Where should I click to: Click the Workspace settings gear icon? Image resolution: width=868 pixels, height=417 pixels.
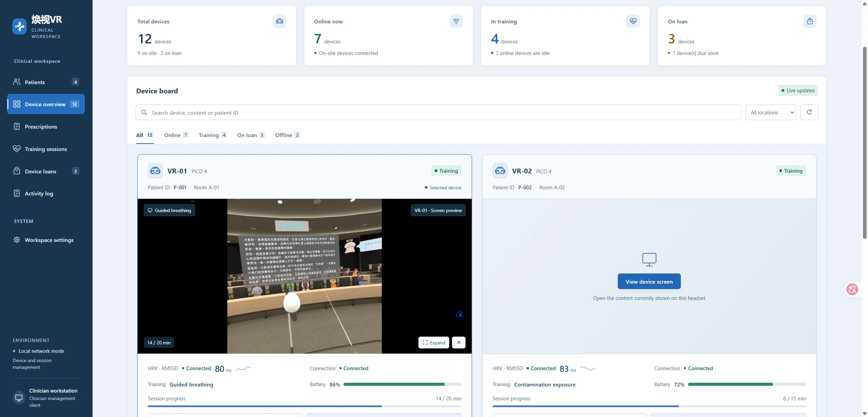(x=17, y=240)
